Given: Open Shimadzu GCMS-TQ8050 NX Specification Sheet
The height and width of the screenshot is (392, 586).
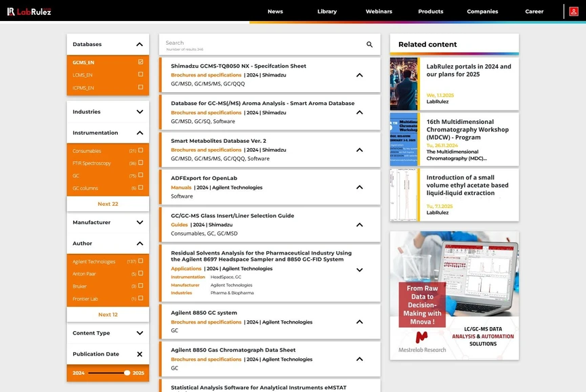Looking at the screenshot, I should coord(238,66).
